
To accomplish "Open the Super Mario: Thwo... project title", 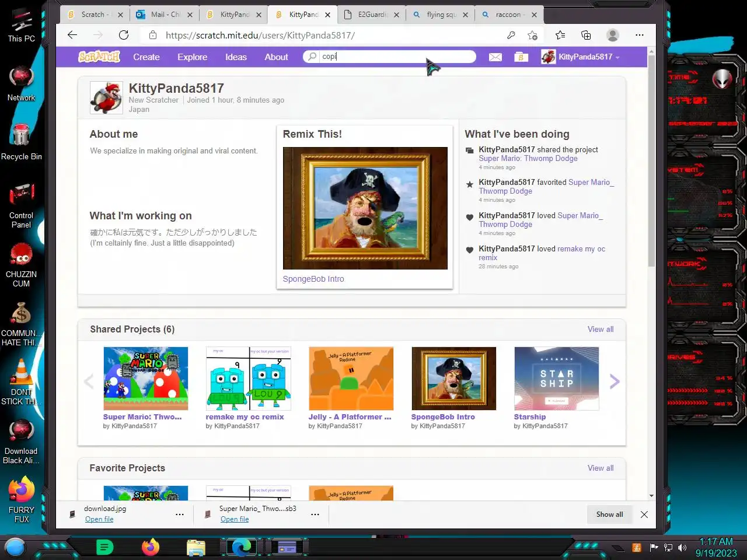I will pyautogui.click(x=142, y=417).
